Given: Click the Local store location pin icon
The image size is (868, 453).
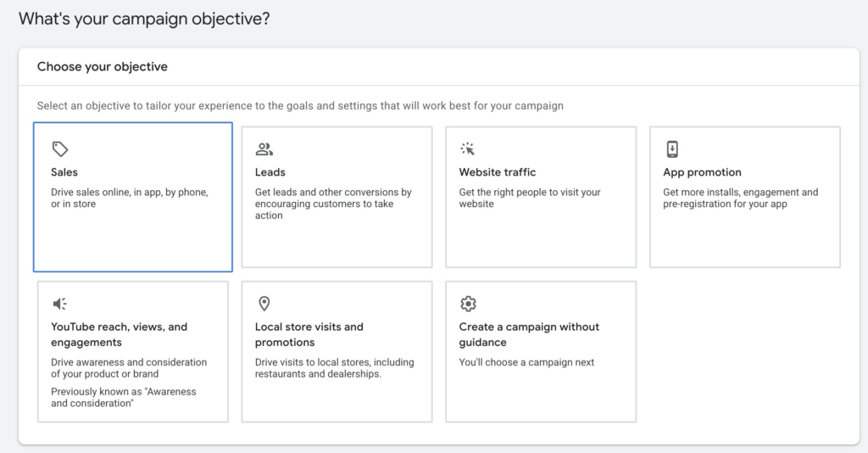Looking at the screenshot, I should coord(264,304).
